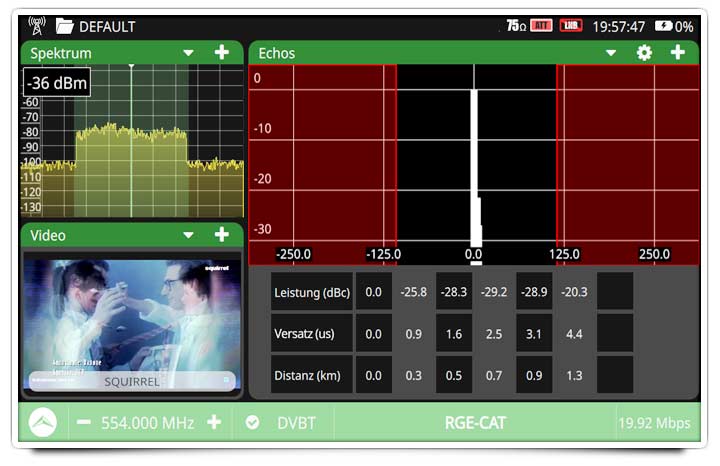720x466 pixels.
Task: Select the Video panel title
Action: point(48,236)
